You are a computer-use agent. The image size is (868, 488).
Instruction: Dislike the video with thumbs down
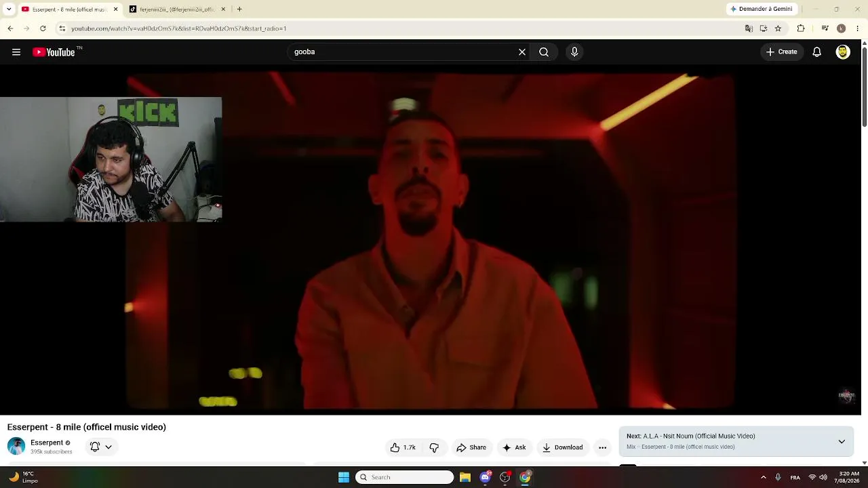coord(434,447)
